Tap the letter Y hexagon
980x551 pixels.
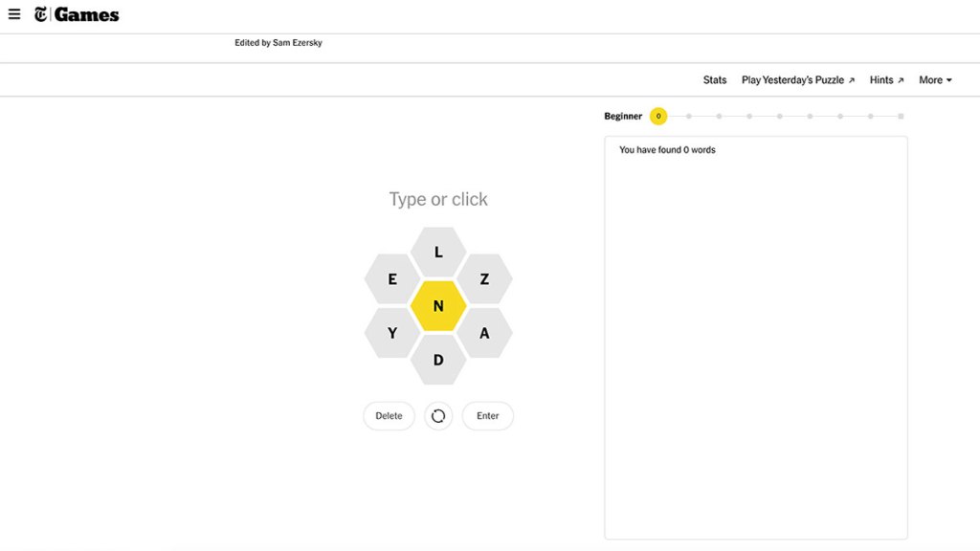pos(392,333)
